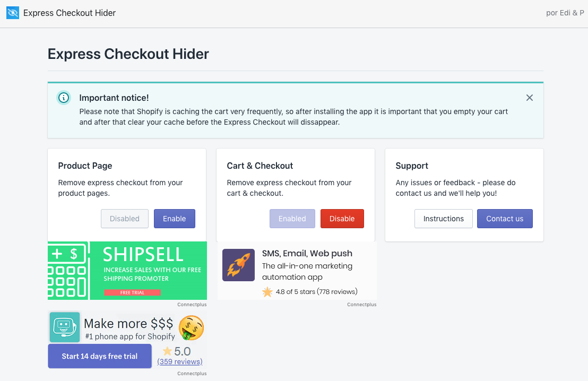Image resolution: width=588 pixels, height=381 pixels.
Task: Click the info icon in Important notice
Action: tap(64, 98)
